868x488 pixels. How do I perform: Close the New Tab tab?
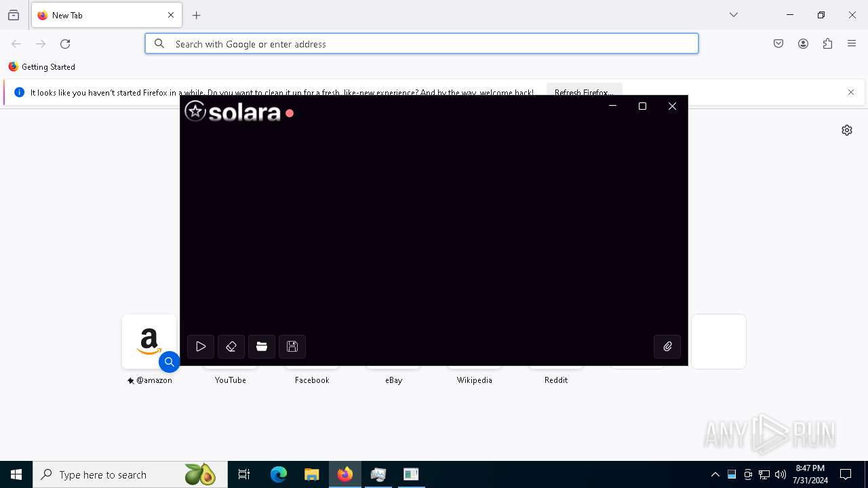[171, 15]
